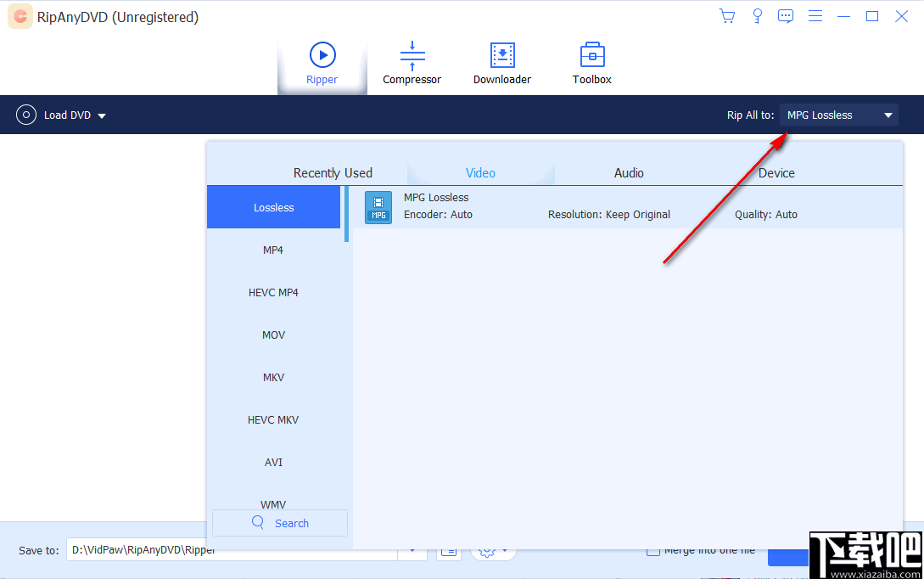Open the Toolbox module

[592, 65]
